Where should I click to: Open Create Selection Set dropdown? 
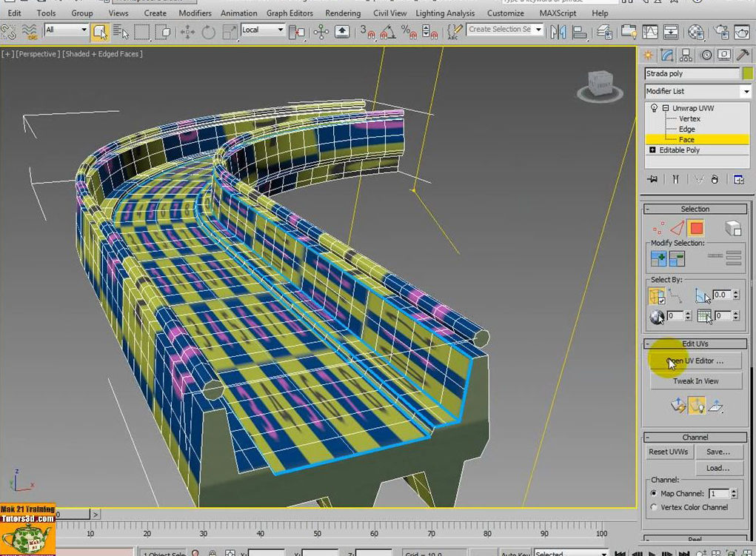point(538,30)
